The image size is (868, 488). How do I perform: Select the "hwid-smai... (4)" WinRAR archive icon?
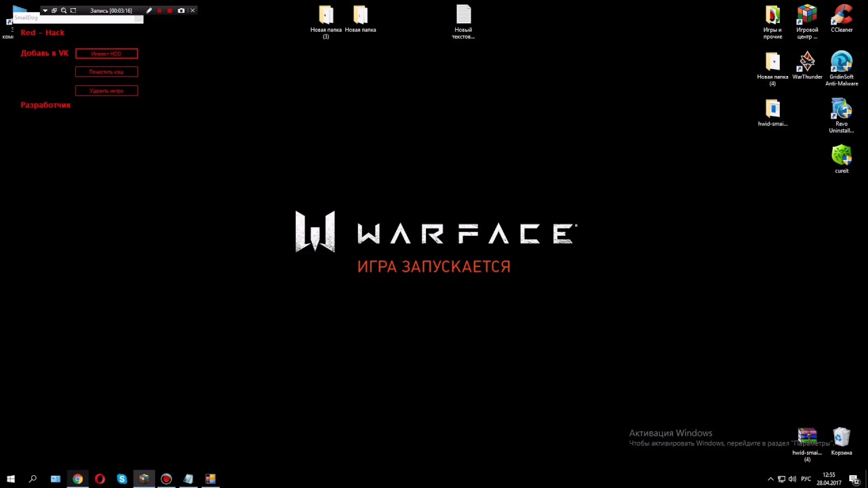coord(807,445)
